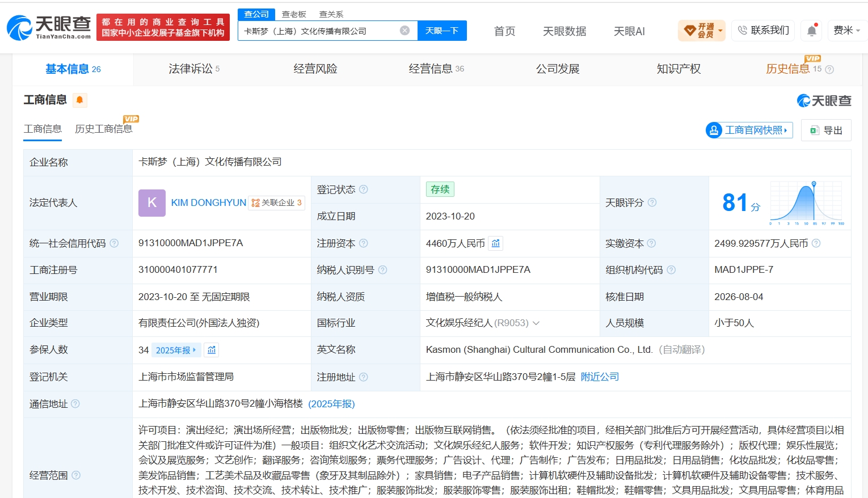
Task: Open the help icon beside 登记状态
Action: pos(364,189)
